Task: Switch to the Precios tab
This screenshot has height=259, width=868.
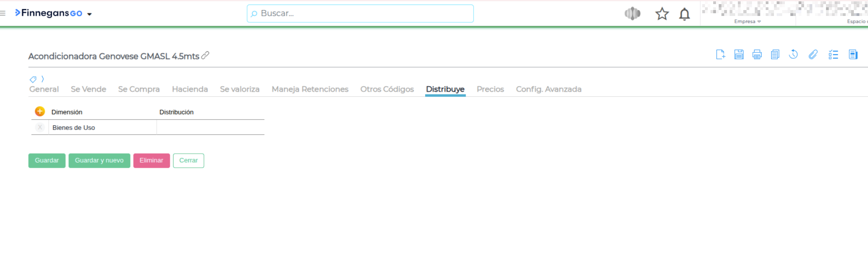Action: pyautogui.click(x=490, y=89)
